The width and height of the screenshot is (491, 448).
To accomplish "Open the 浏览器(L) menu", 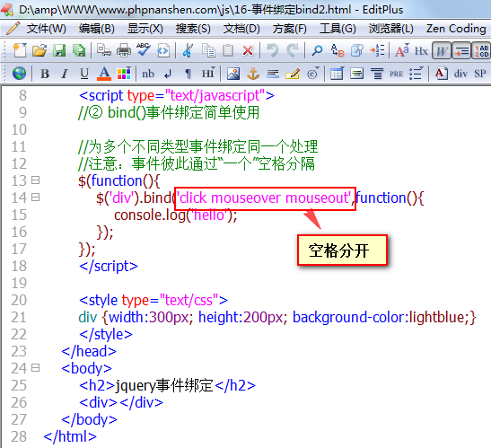I will pos(391,29).
